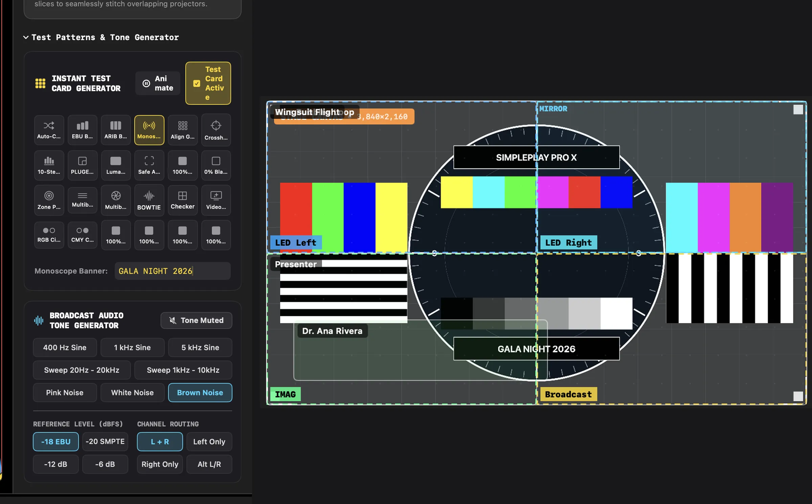
Task: Choose the ARIB B… bars pattern
Action: [116, 130]
